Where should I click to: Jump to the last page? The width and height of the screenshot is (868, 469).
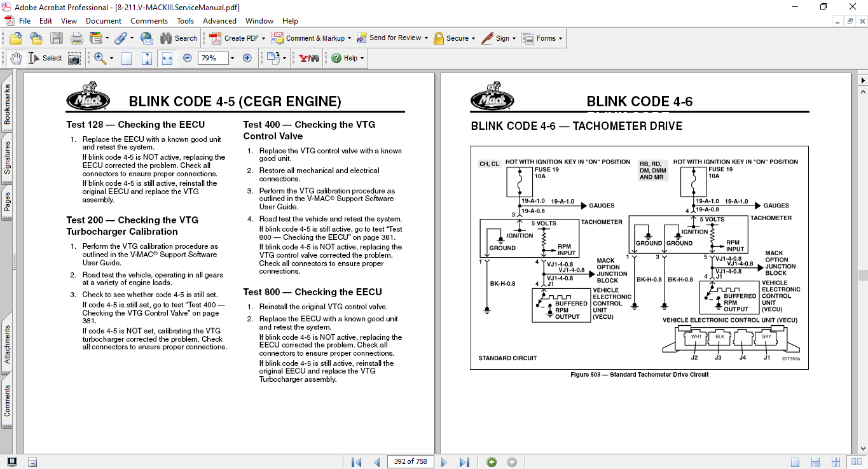click(464, 462)
